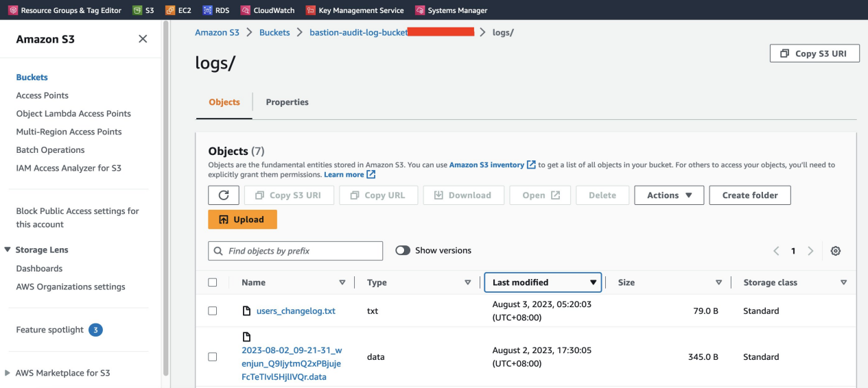This screenshot has width=868, height=388.
Task: Go to next page of objects
Action: pyautogui.click(x=810, y=251)
